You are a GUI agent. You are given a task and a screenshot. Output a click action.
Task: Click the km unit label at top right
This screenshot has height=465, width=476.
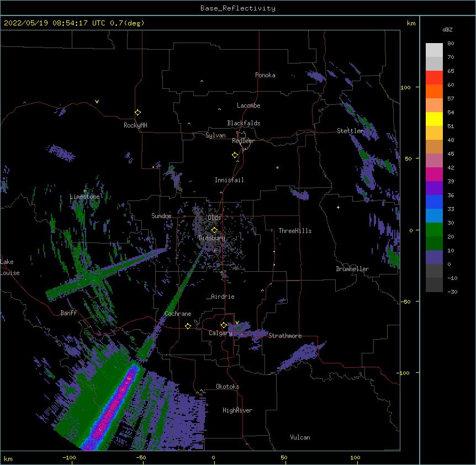411,23
